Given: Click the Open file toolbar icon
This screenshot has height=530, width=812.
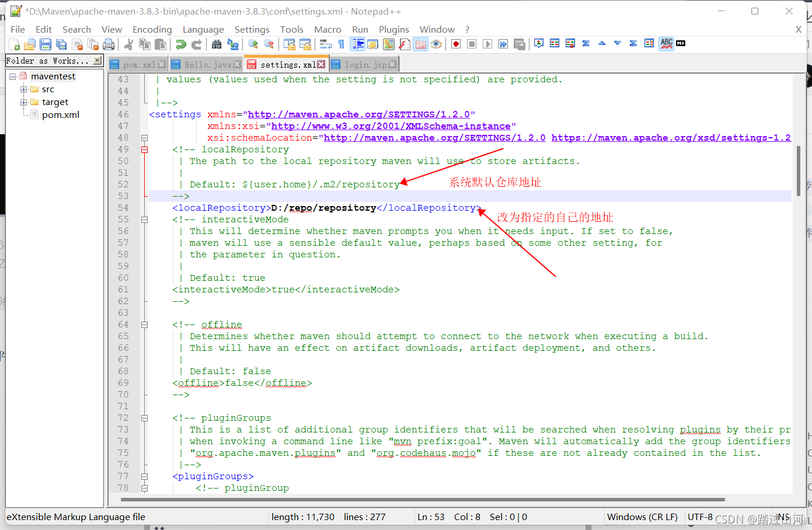Looking at the screenshot, I should click(30, 44).
